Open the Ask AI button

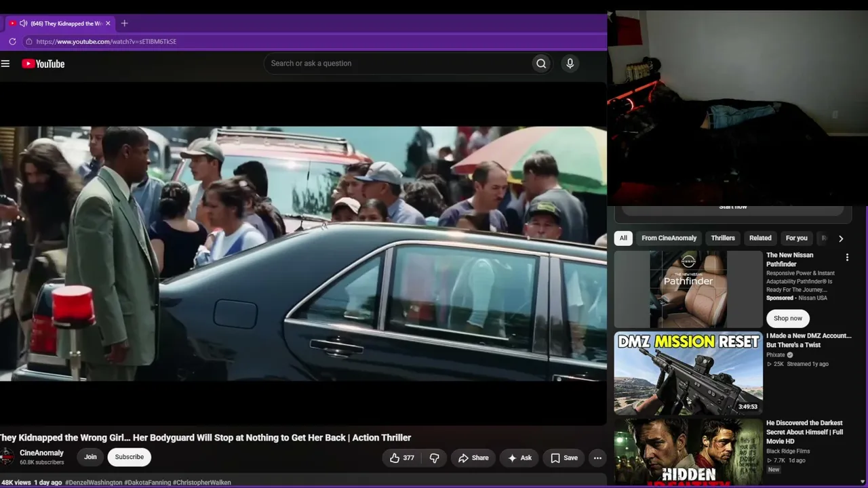point(519,458)
